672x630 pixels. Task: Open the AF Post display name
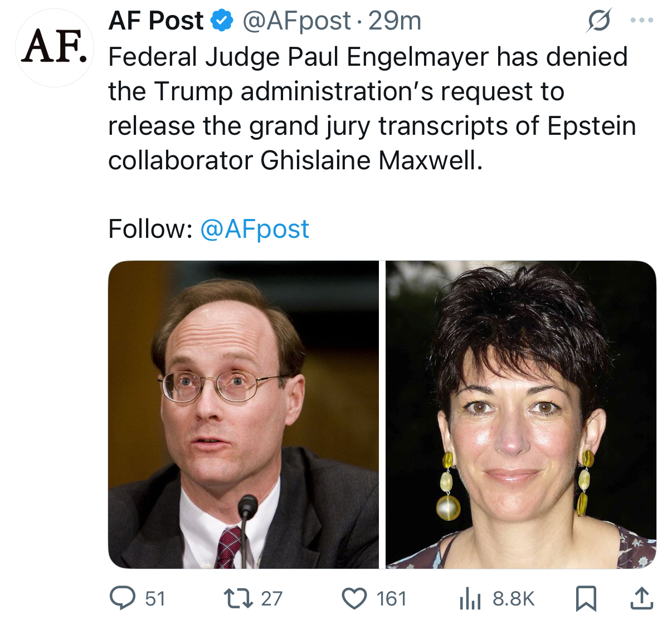point(156,21)
